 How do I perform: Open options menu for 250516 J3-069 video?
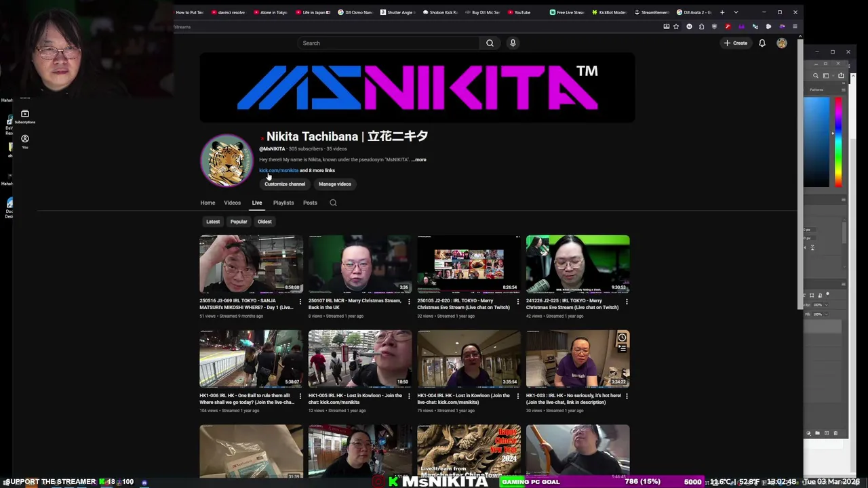point(300,302)
